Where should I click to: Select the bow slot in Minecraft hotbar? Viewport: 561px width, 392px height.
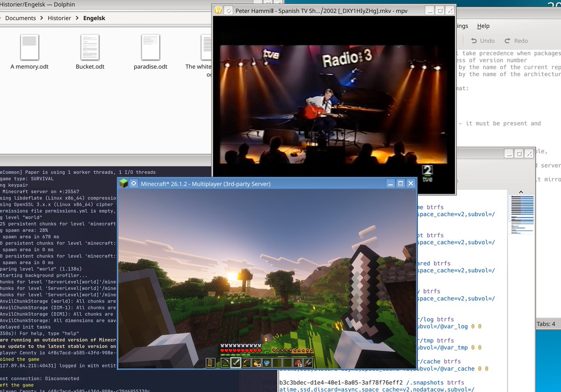tap(247, 363)
